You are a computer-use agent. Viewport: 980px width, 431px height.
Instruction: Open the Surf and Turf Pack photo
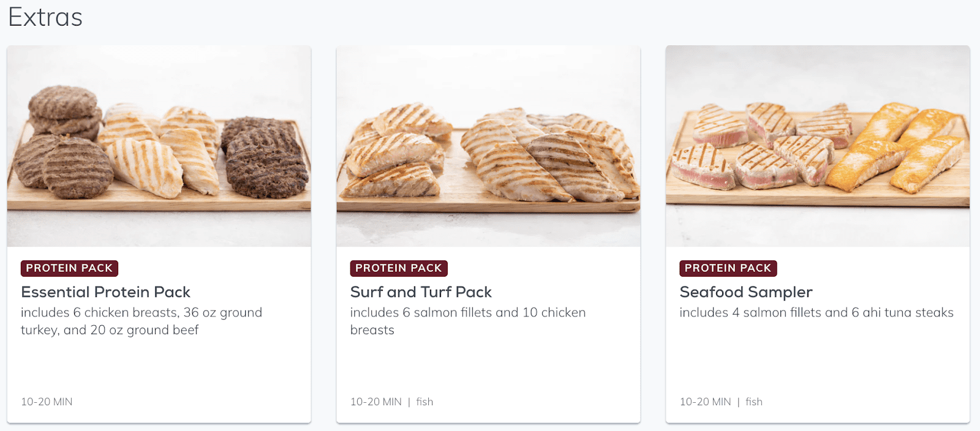(x=488, y=146)
